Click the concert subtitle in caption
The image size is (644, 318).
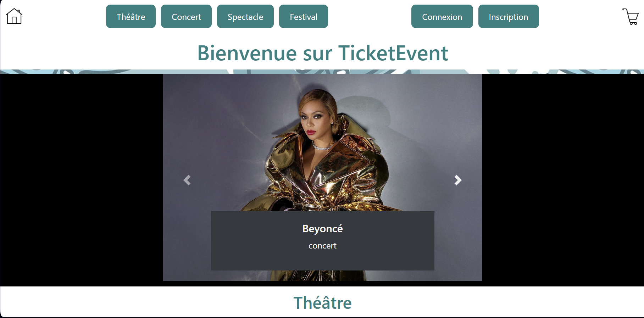click(322, 246)
